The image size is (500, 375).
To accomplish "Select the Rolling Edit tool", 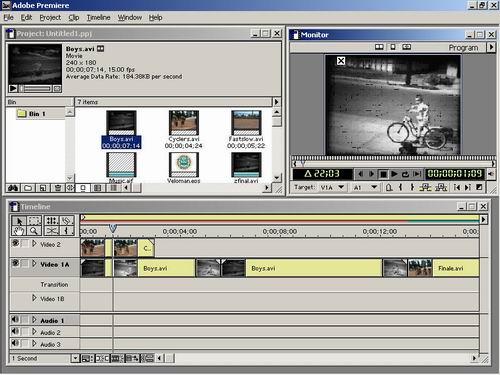I will click(x=51, y=221).
